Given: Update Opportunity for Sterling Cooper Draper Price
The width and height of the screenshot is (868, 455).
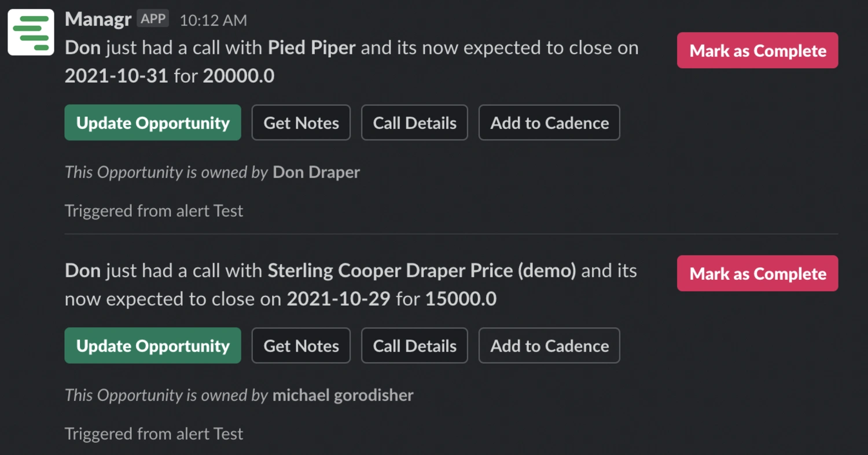Looking at the screenshot, I should (153, 346).
